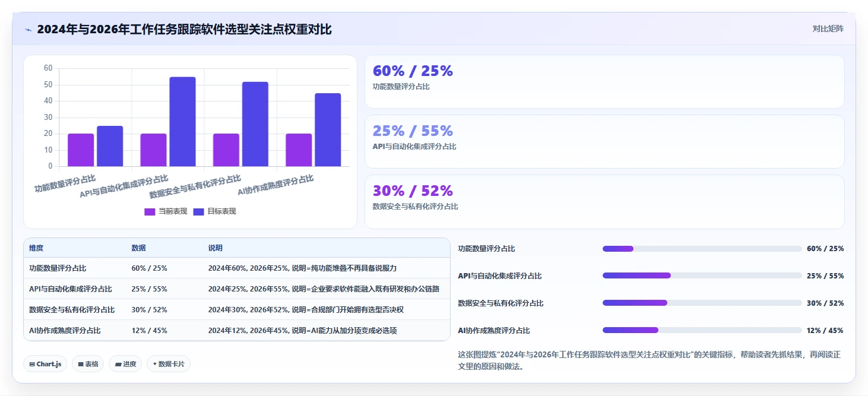This screenshot has width=868, height=396.
Task: Click the 12% / 45% value beside its progress bar
Action: (x=825, y=331)
